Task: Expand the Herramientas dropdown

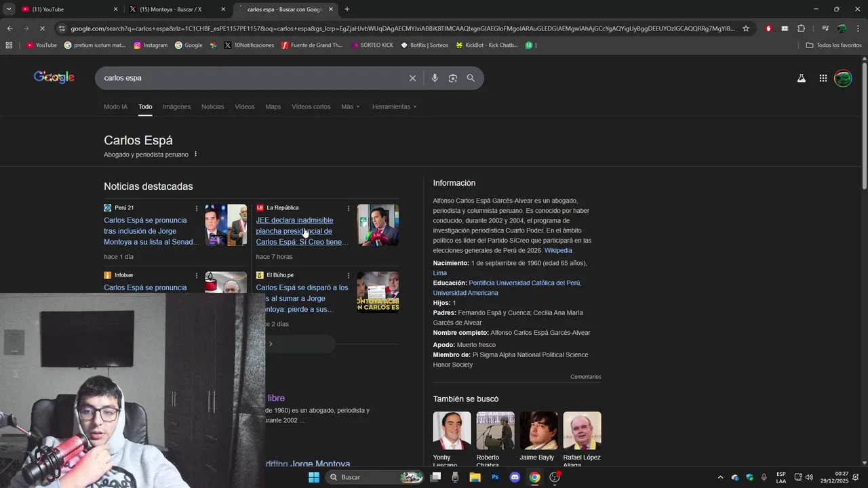Action: [x=395, y=107]
